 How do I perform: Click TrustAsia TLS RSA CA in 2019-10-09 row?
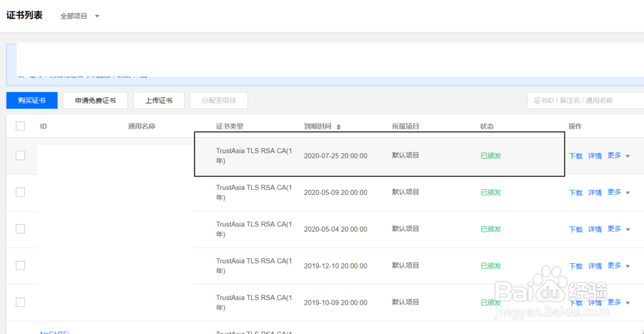point(254,302)
